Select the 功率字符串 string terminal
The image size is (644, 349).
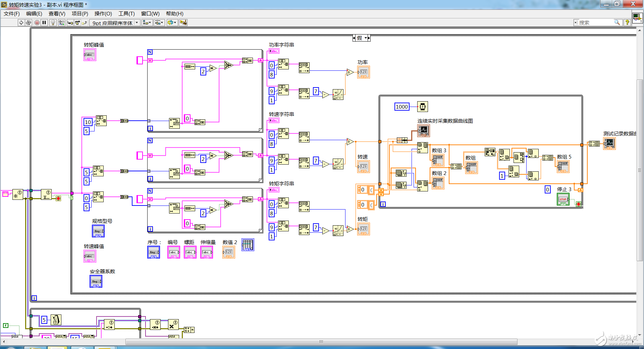(274, 51)
